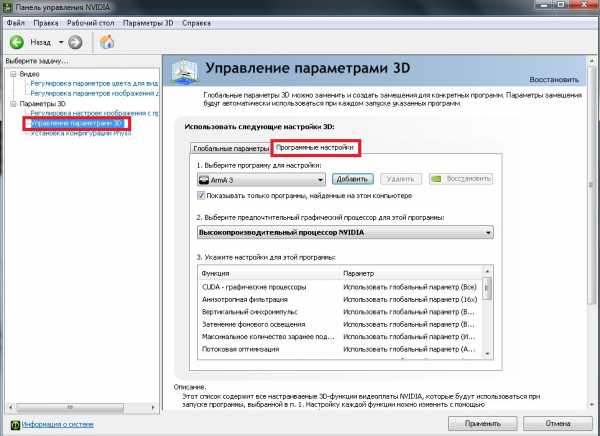Click the green Back arrow icon
The image size is (600, 436).
[x=16, y=42]
